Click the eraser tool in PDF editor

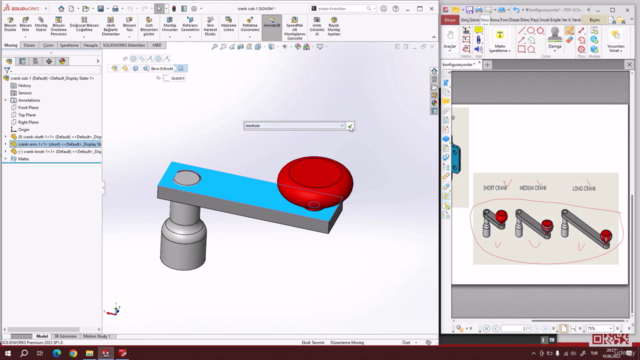[x=569, y=40]
